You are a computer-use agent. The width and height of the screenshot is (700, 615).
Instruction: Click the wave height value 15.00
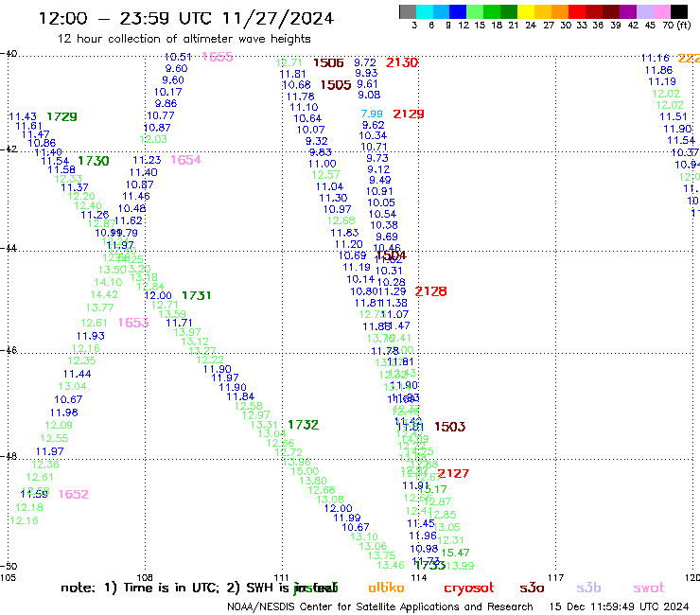click(x=305, y=471)
